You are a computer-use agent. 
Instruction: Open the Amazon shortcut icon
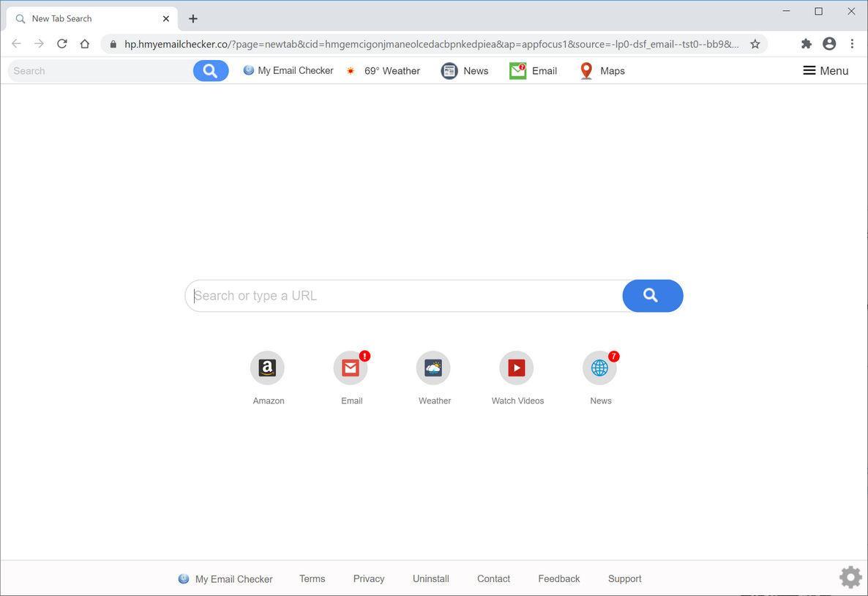(267, 368)
